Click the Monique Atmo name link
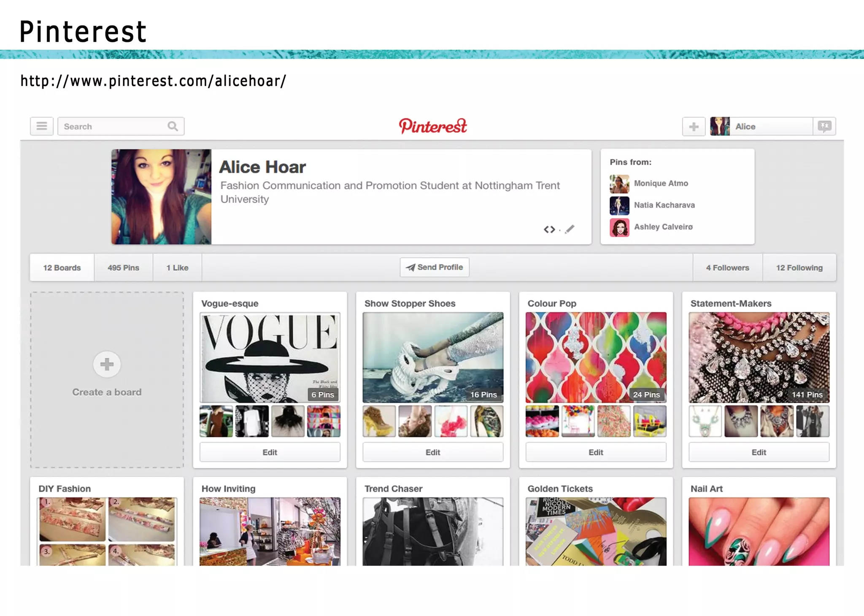Screen dimensions: 864x616 (661, 183)
